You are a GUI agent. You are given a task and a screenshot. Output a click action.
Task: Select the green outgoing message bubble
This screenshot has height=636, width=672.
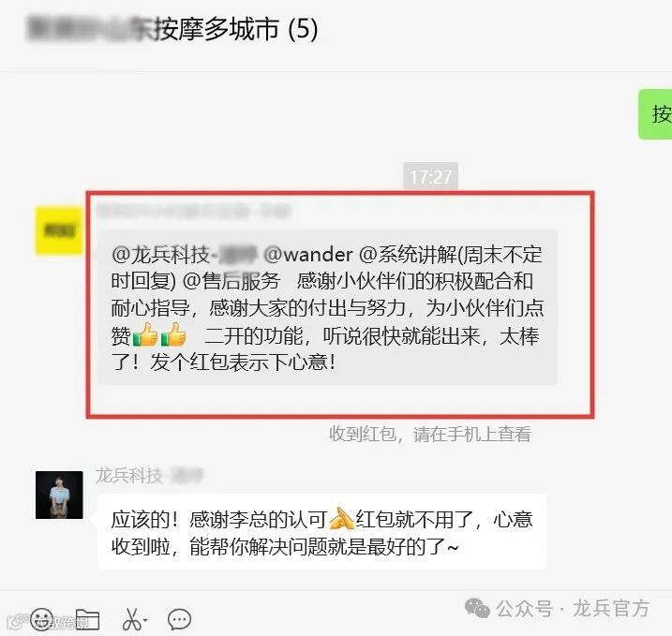655,114
